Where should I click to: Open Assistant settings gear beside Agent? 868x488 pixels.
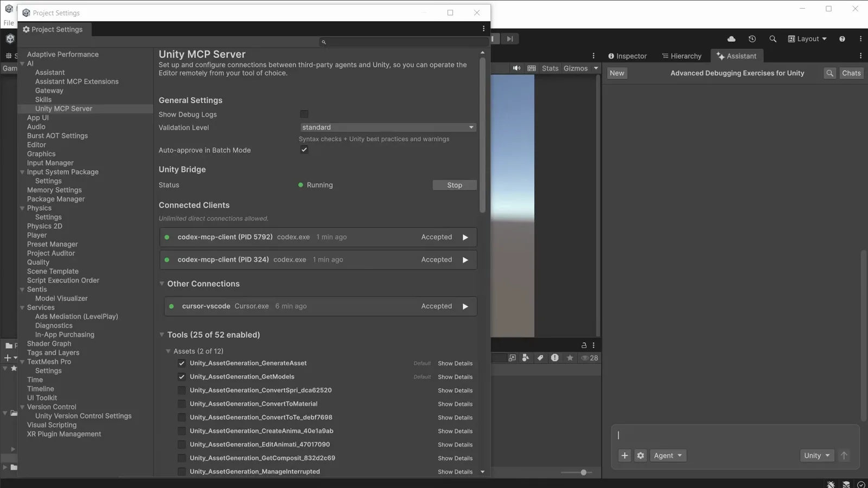(641, 455)
